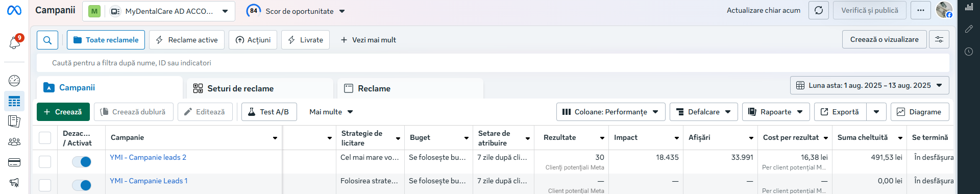This screenshot has height=194, width=980.
Task: Open YMI - Campanie leads 2 link
Action: point(148,157)
